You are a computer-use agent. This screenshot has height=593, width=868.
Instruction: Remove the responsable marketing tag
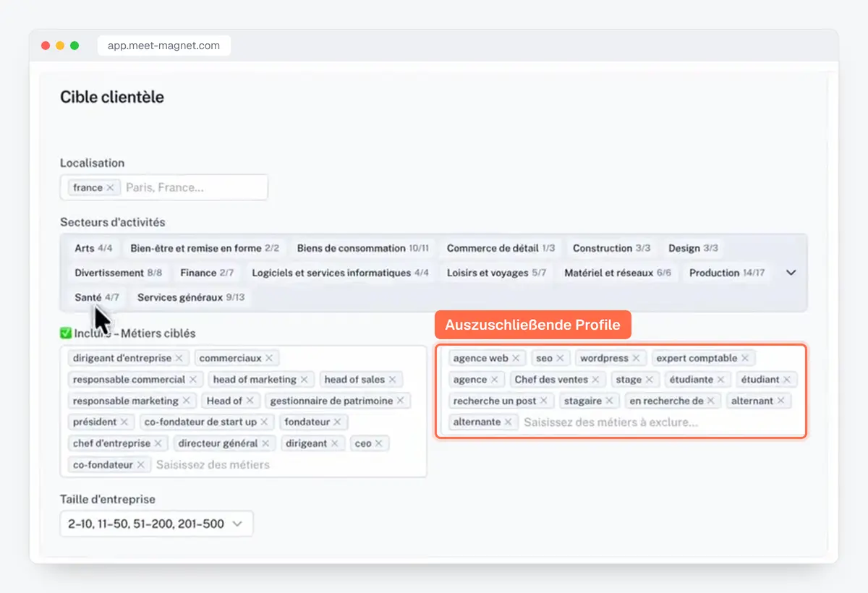[x=186, y=401]
